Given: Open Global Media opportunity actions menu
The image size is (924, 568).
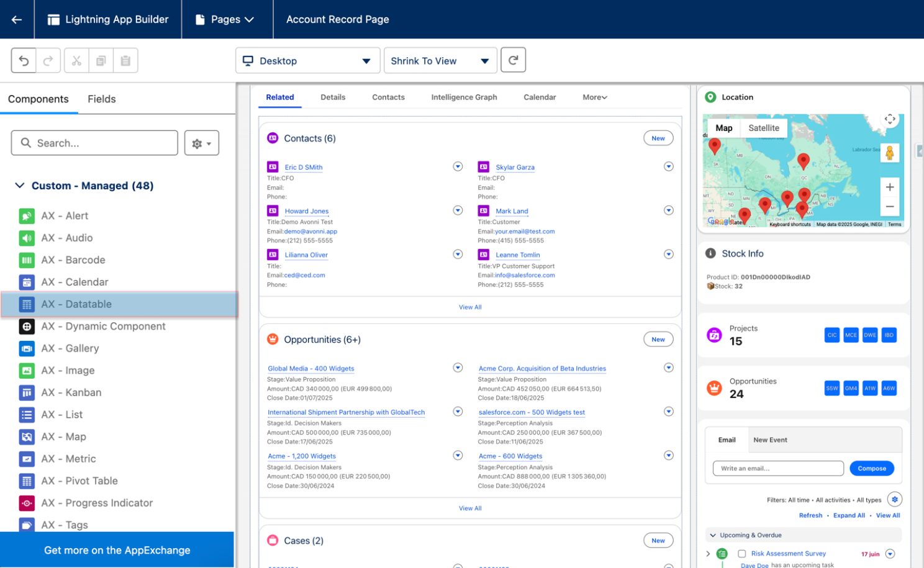Looking at the screenshot, I should pos(458,367).
